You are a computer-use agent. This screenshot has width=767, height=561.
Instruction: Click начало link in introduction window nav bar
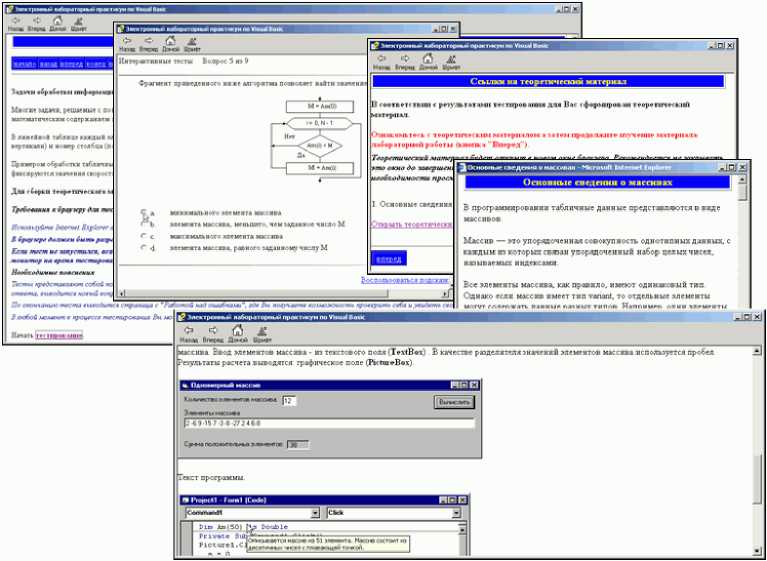(24, 64)
